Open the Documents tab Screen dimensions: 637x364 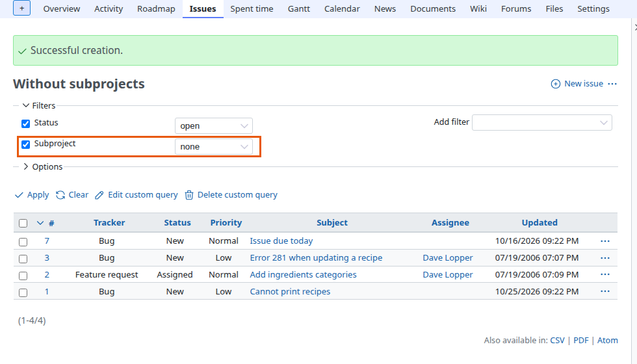click(x=433, y=9)
